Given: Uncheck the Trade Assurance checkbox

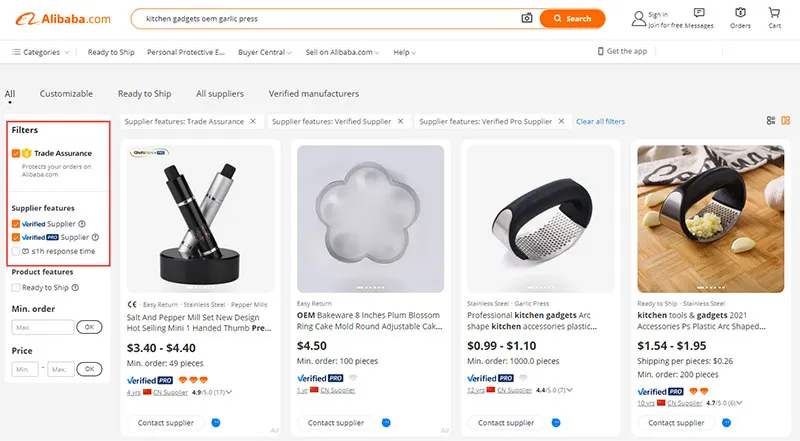Looking at the screenshot, I should point(16,153).
